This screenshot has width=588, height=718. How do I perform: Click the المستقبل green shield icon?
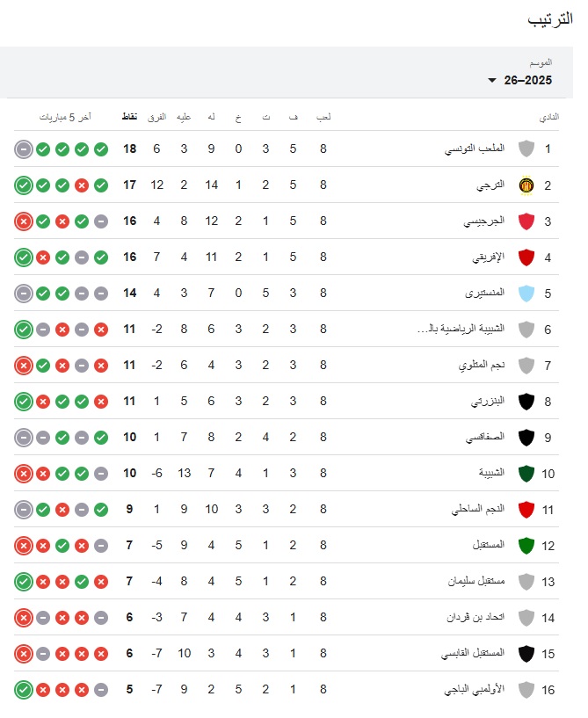coord(526,546)
